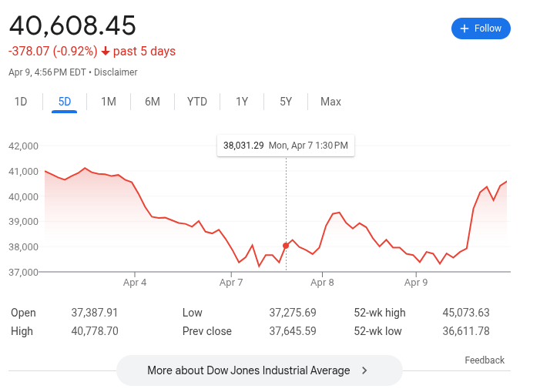The height and width of the screenshot is (392, 540).
Task: Click the -378.07 (-0.92%) change text
Action: (53, 52)
